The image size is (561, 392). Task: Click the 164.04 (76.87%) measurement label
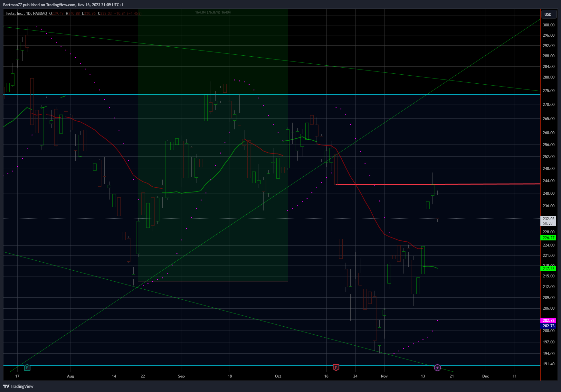[213, 12]
